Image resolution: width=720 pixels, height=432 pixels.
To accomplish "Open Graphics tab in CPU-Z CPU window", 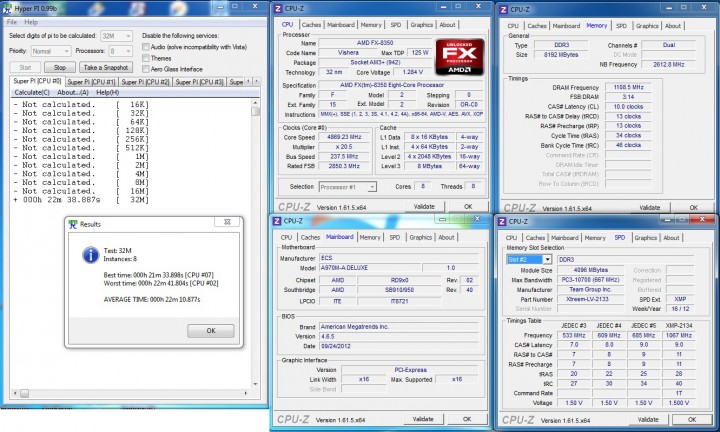I will point(422,25).
